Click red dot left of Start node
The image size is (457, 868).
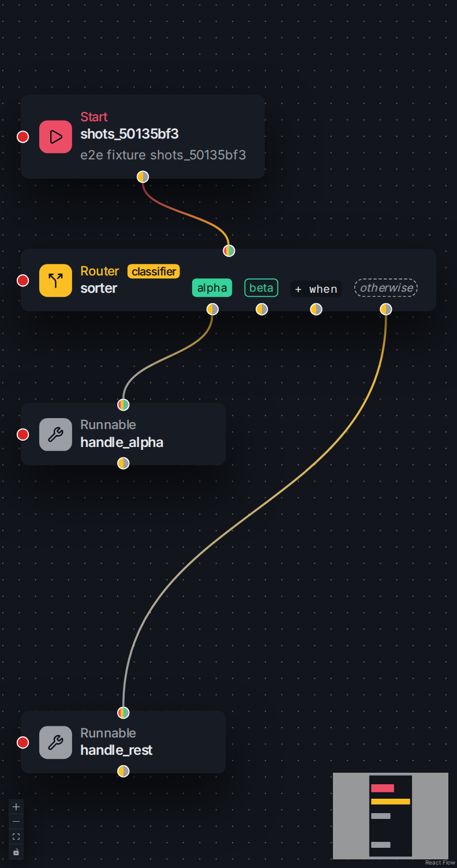tap(23, 137)
